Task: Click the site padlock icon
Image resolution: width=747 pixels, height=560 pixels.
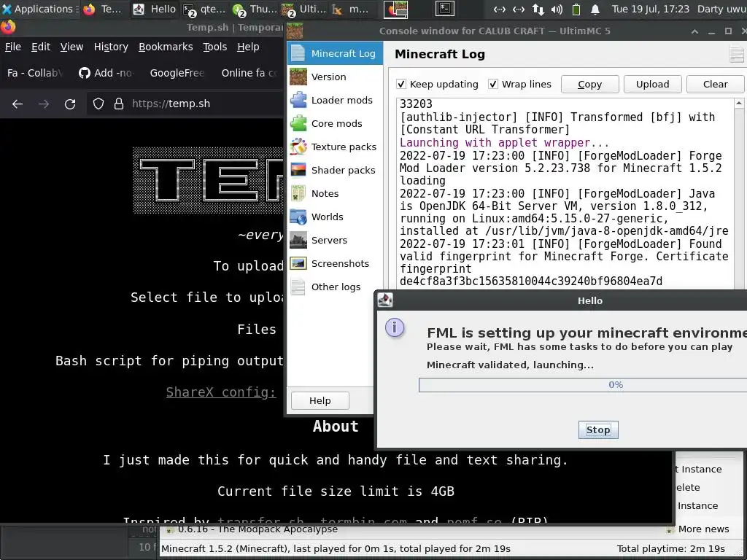Action: click(x=119, y=104)
